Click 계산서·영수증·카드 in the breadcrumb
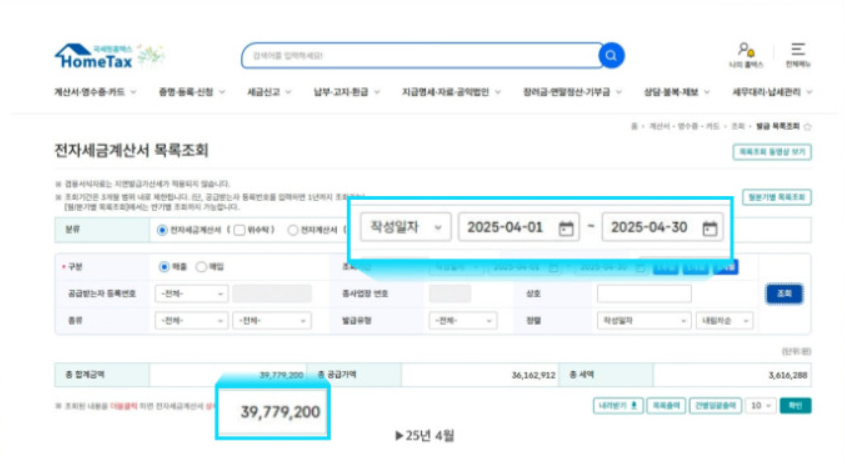 pos(684,127)
